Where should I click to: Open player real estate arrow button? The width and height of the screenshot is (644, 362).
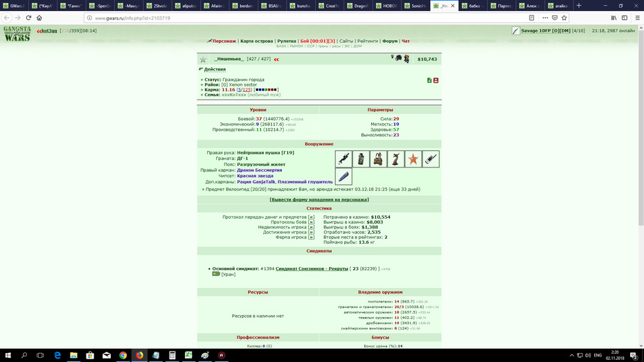tap(311, 227)
